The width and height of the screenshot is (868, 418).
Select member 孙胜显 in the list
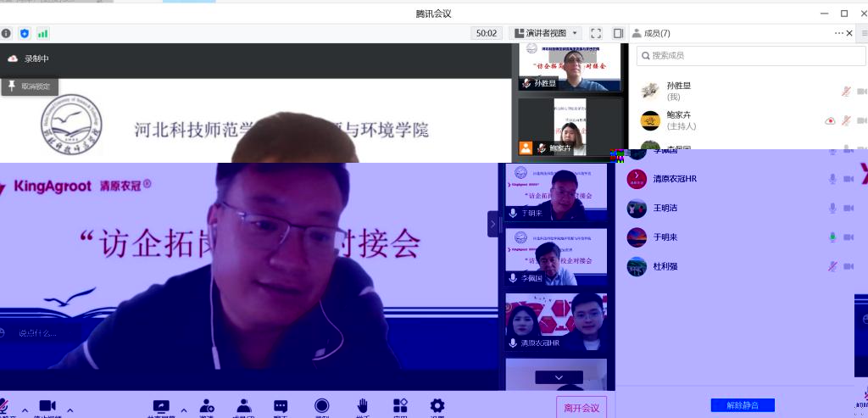coord(748,91)
